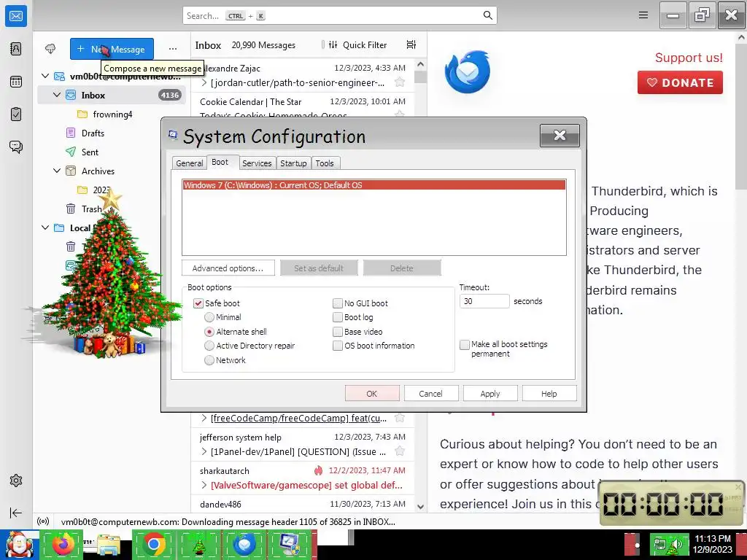The image size is (747, 560).
Task: Click the Timeout seconds field
Action: pyautogui.click(x=484, y=301)
